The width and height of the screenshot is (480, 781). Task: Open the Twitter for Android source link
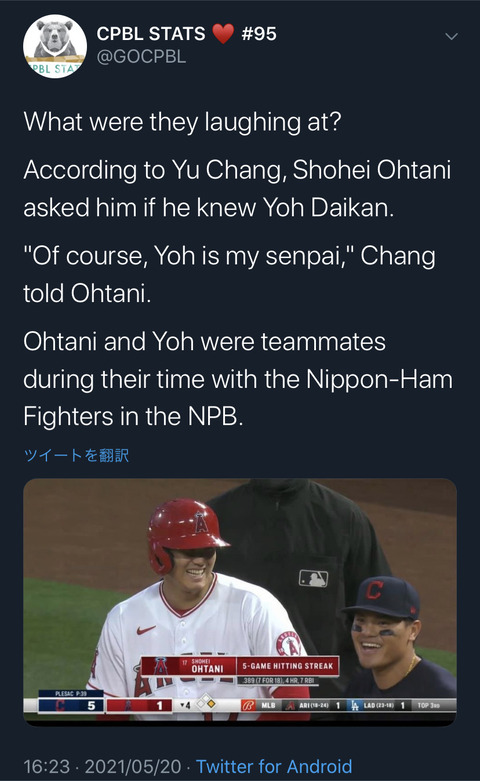tap(274, 766)
